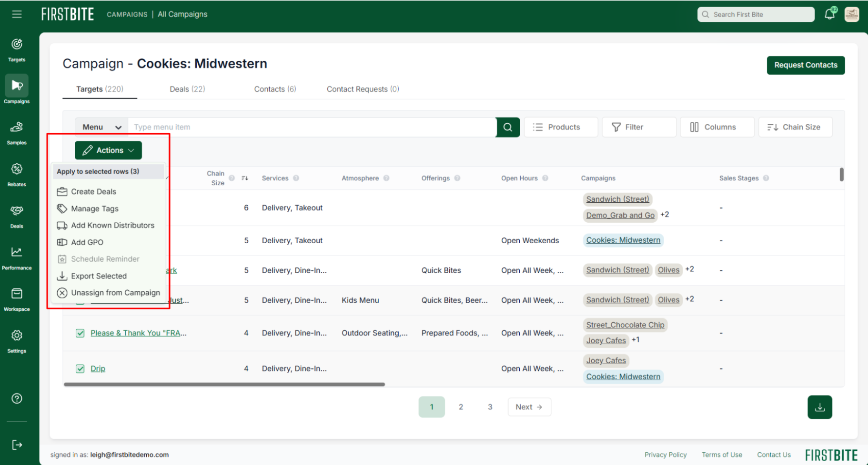Open Samples in the sidebar
Screen dimensions: 868x465
click(x=17, y=133)
